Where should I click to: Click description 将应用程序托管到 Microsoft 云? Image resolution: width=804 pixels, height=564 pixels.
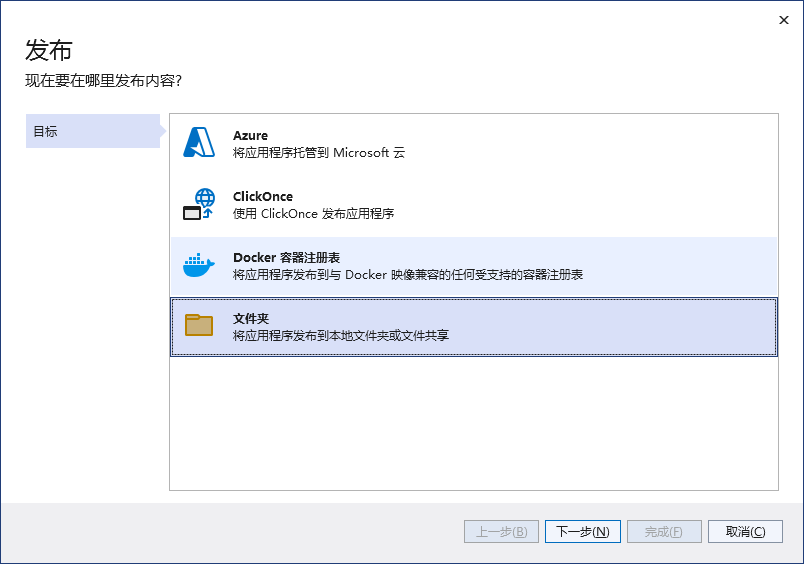pos(319,153)
